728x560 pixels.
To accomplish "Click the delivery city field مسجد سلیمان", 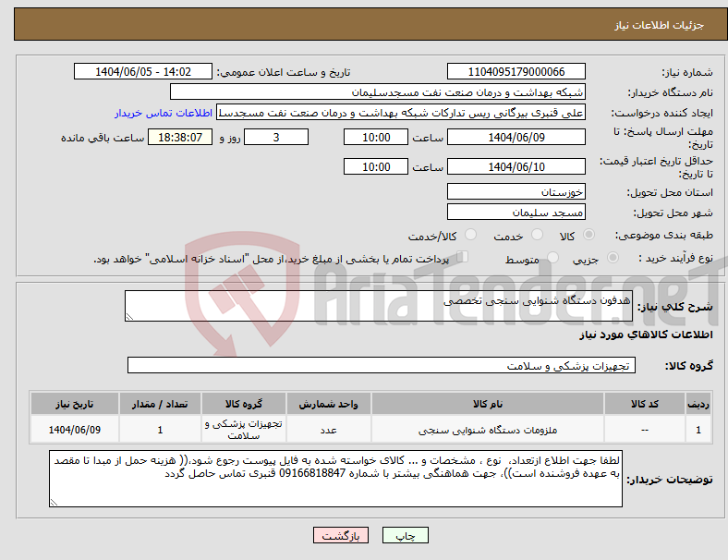I will pyautogui.click(x=516, y=212).
